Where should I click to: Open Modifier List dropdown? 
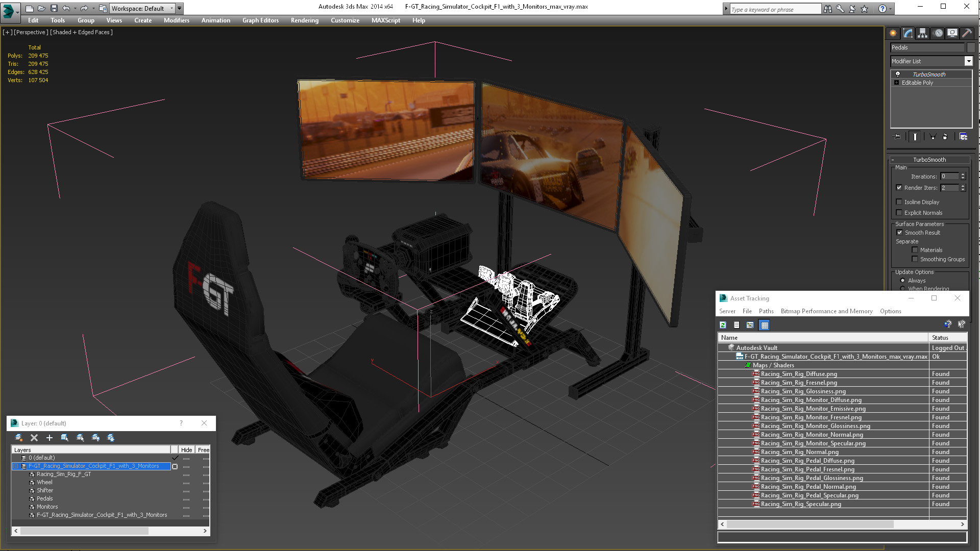pyautogui.click(x=968, y=61)
